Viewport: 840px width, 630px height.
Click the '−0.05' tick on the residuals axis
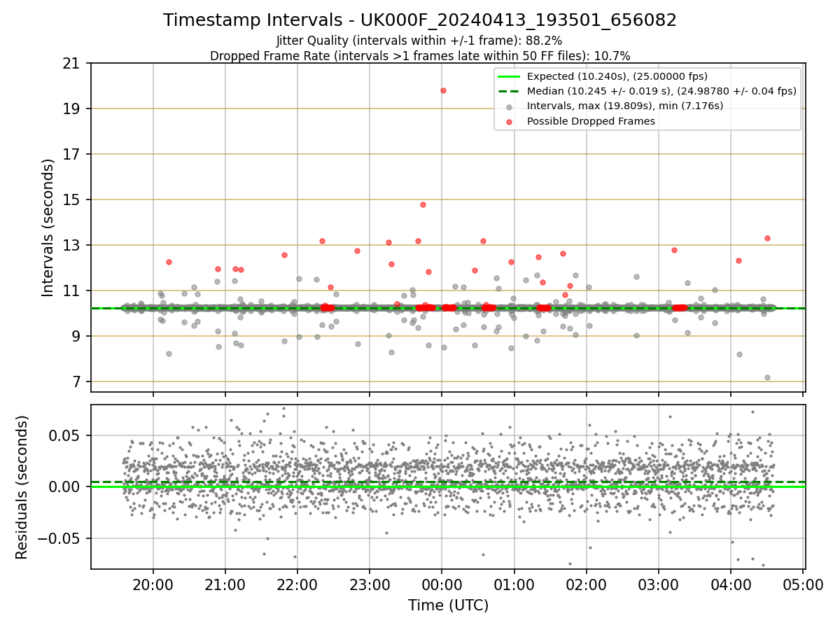(x=59, y=539)
